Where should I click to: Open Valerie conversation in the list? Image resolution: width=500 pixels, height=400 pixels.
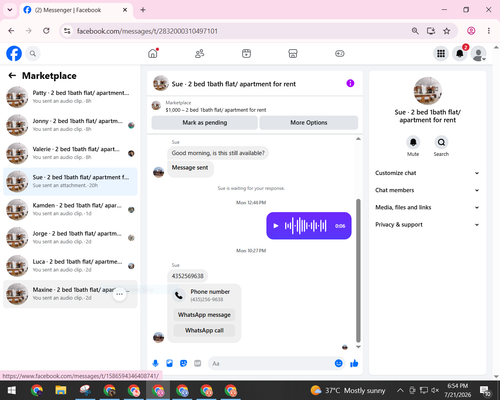click(70, 153)
